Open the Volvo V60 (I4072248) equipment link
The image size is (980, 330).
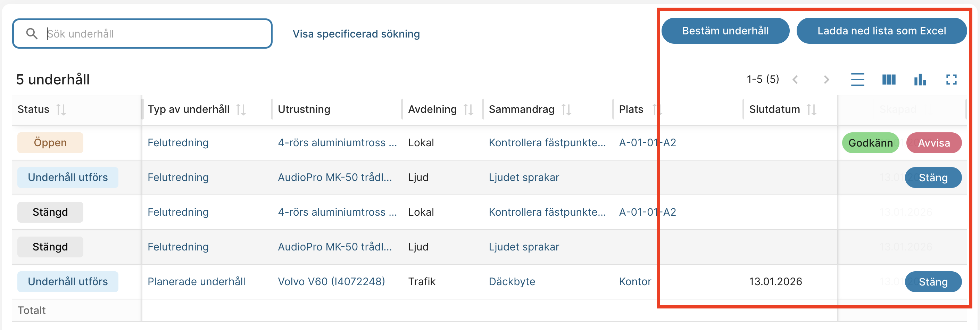pos(331,282)
